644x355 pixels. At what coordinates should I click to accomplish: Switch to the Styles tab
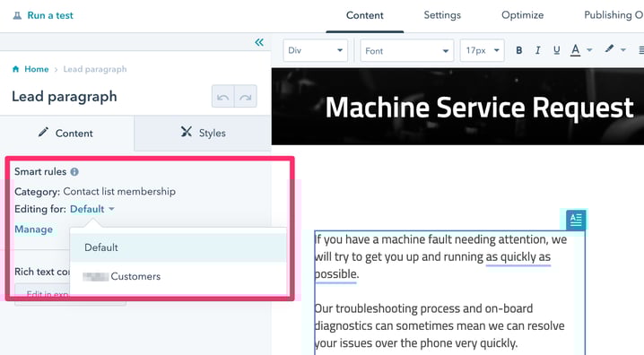(203, 133)
